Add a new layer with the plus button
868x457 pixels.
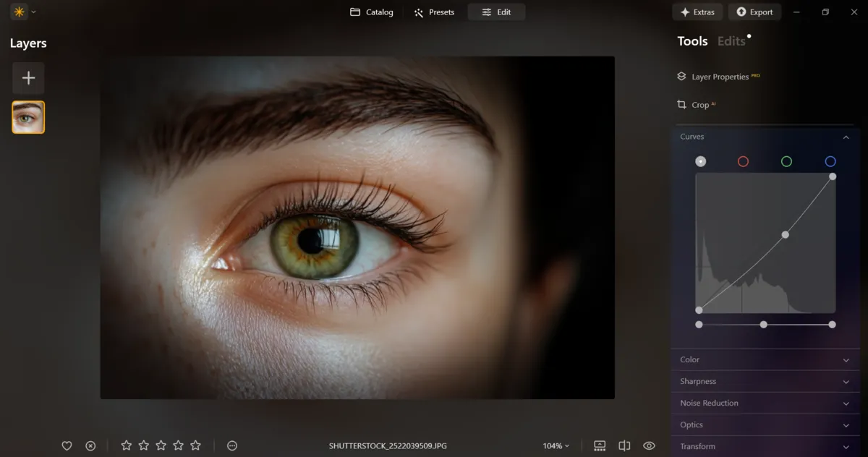(28, 77)
